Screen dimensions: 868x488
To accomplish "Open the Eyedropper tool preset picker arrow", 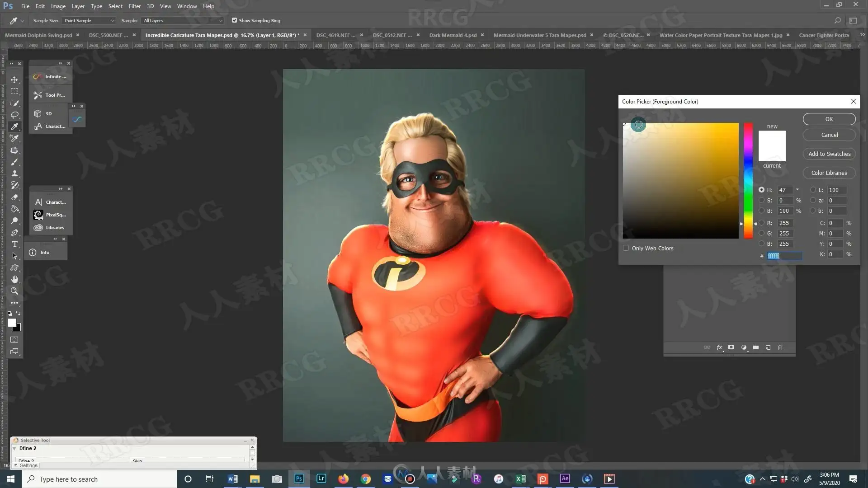I will tap(22, 21).
